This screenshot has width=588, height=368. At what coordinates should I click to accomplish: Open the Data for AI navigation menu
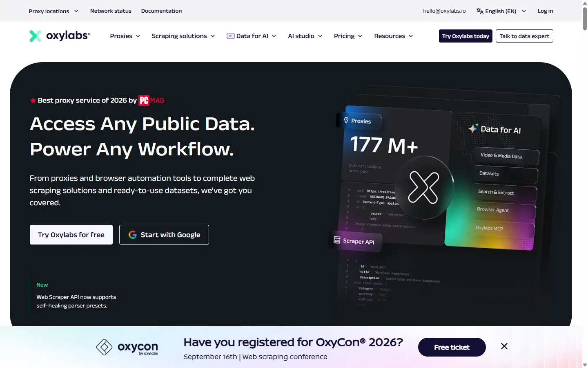pos(252,36)
